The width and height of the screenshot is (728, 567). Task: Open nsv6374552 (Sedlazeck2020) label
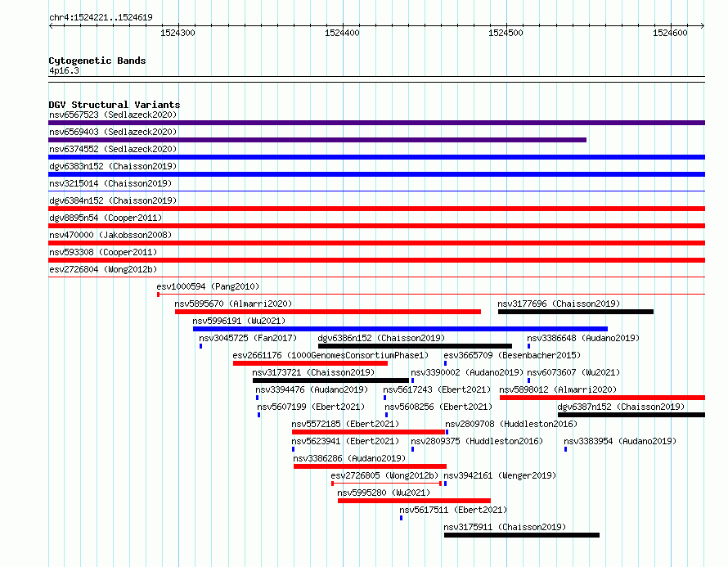[113, 149]
